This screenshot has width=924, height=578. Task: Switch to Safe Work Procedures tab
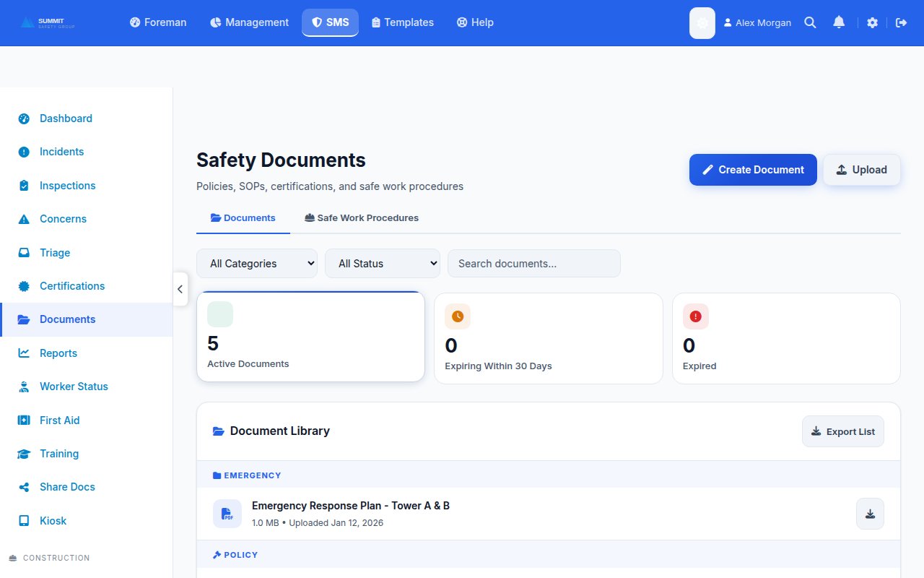(x=362, y=217)
